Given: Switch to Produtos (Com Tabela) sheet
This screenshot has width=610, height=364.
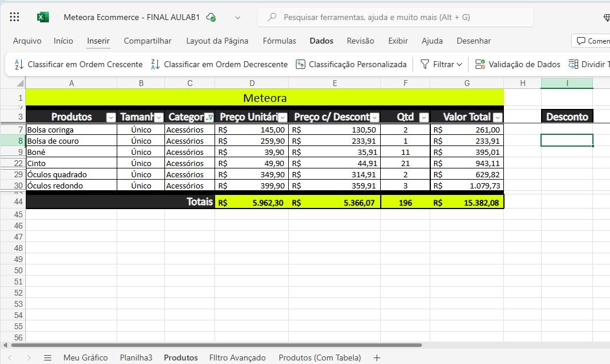Looking at the screenshot, I should click(320, 358).
